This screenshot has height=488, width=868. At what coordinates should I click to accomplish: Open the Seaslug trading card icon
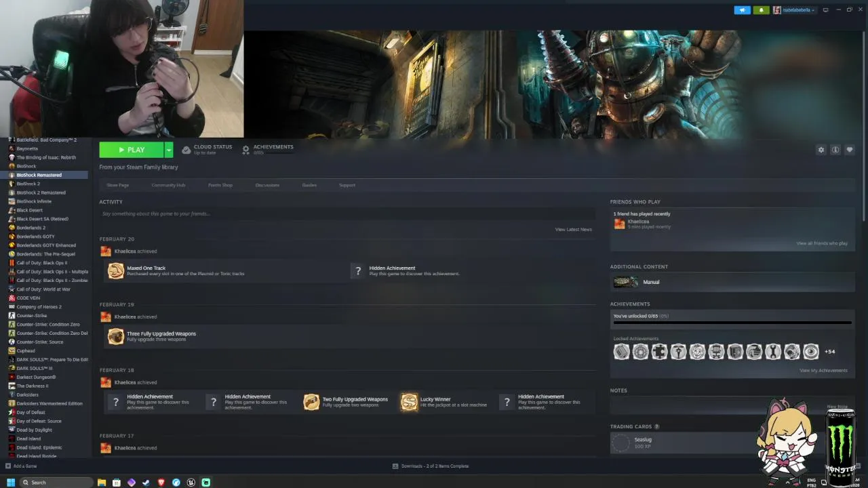tap(620, 443)
